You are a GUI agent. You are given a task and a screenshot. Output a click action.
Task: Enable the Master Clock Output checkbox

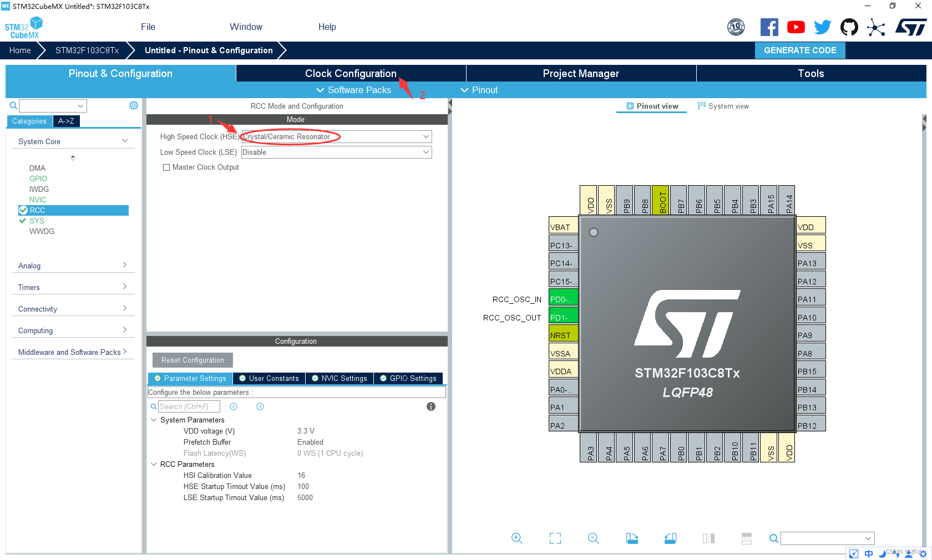[166, 167]
